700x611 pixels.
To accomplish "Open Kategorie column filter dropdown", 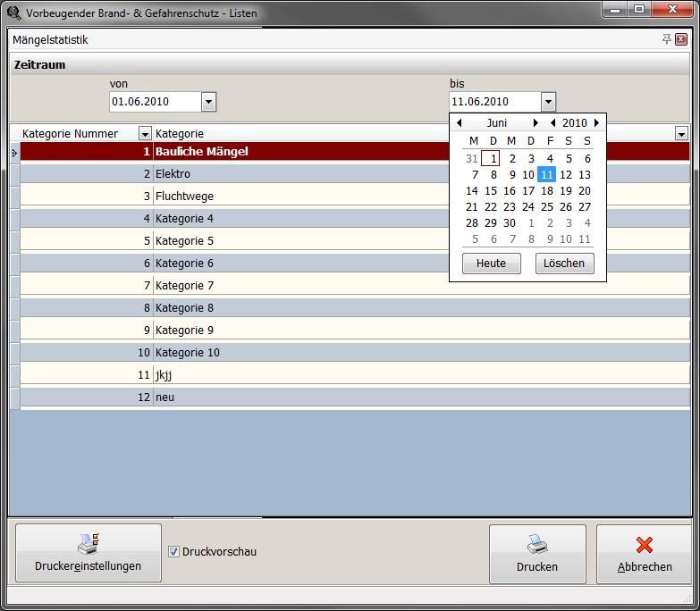I will [x=681, y=134].
